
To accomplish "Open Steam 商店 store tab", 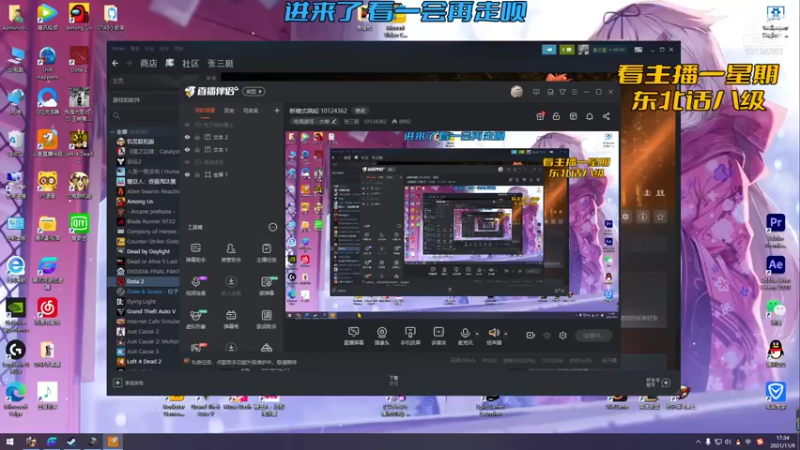I will [148, 63].
